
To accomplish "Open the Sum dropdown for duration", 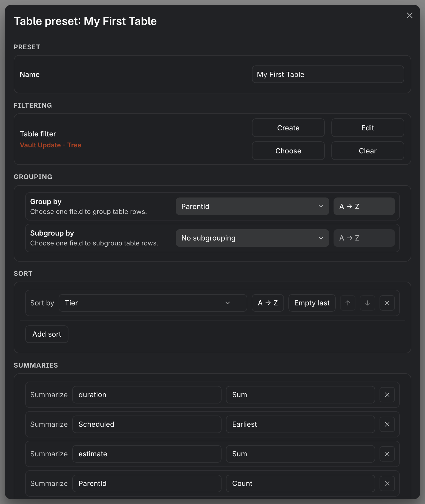I will (x=300, y=394).
